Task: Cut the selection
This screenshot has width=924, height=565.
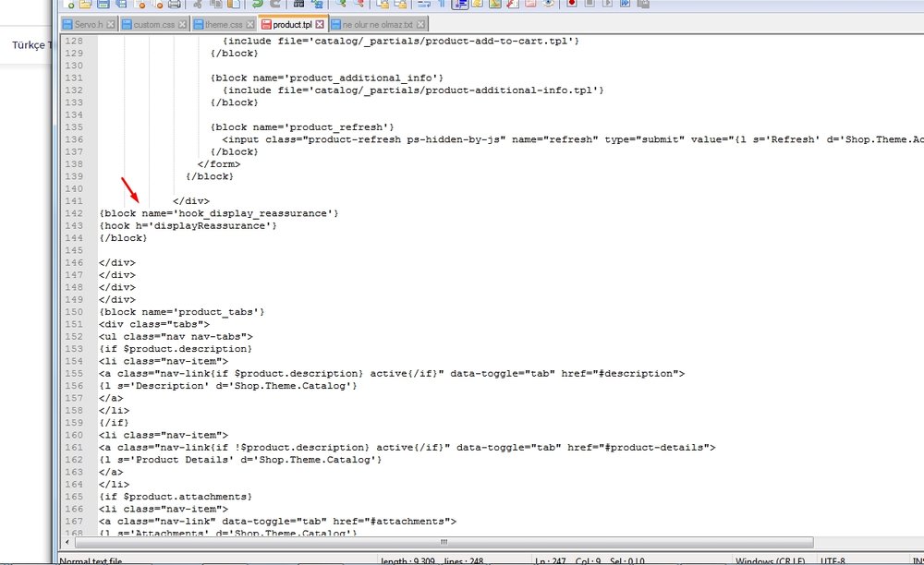Action: point(199,5)
